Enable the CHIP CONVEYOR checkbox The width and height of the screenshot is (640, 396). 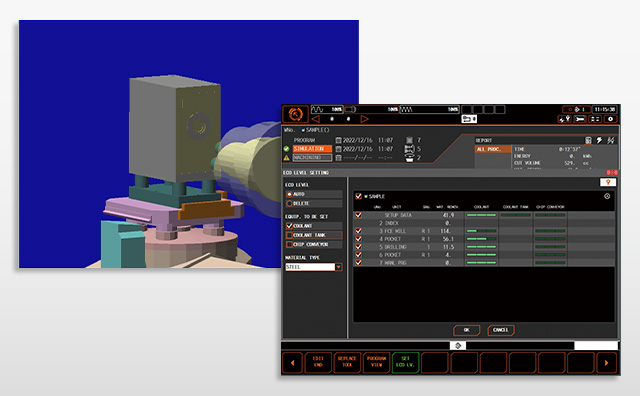(289, 245)
